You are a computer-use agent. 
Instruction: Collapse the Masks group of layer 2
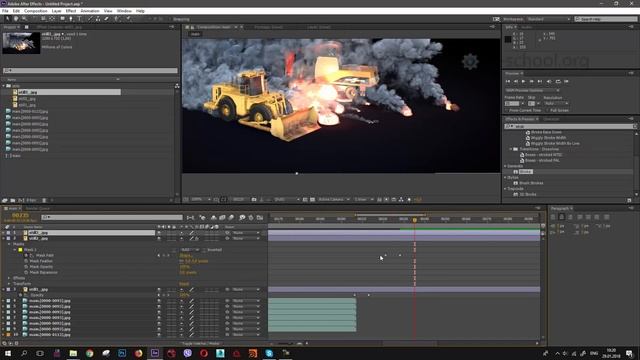coord(9,244)
